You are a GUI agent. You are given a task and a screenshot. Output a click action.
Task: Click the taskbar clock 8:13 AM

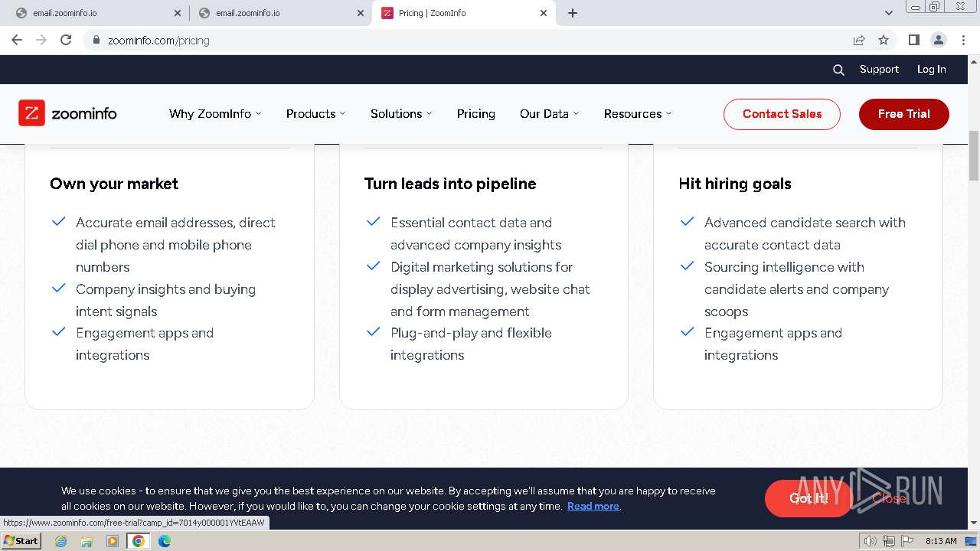tap(941, 541)
